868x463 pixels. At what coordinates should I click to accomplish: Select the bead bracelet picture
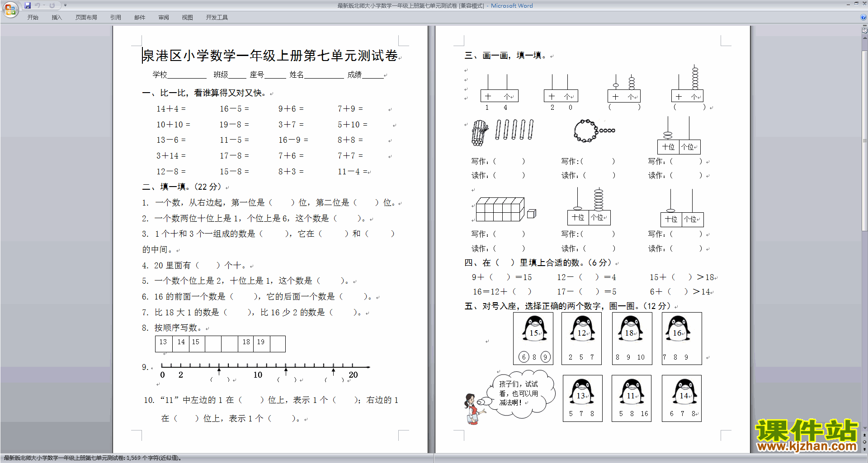[594, 131]
